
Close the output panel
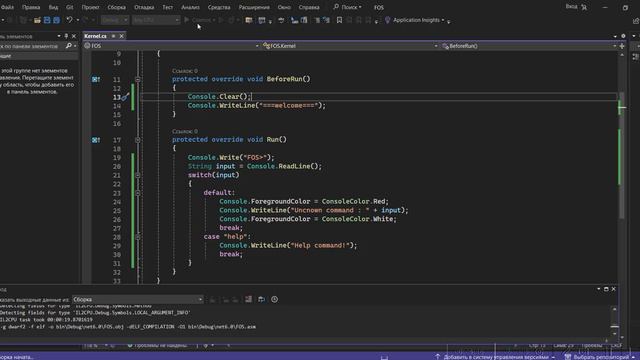coord(613,289)
